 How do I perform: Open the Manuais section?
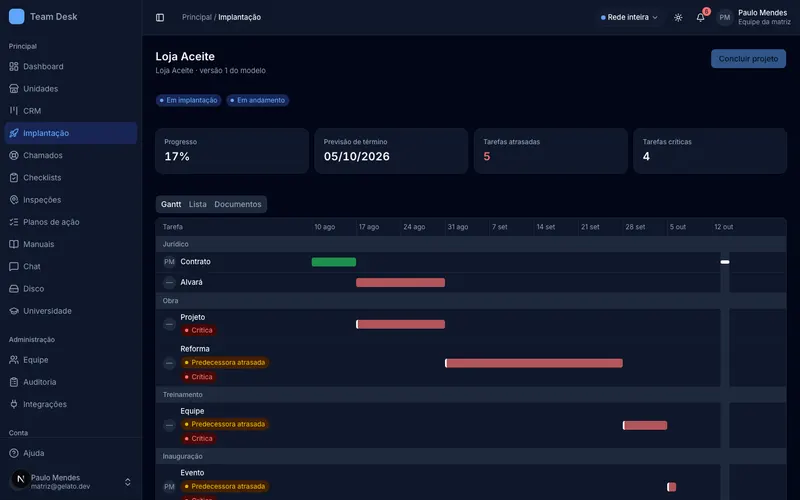click(70, 244)
